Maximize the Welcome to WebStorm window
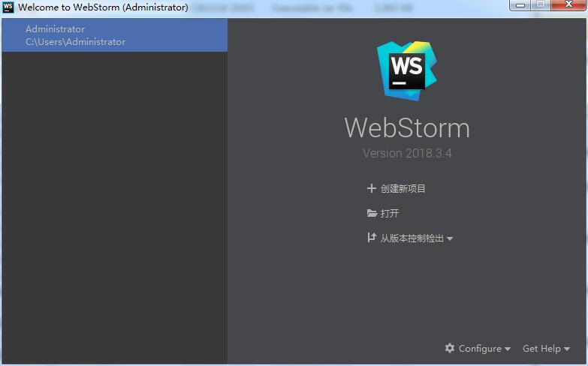588x366 pixels. [541, 4]
